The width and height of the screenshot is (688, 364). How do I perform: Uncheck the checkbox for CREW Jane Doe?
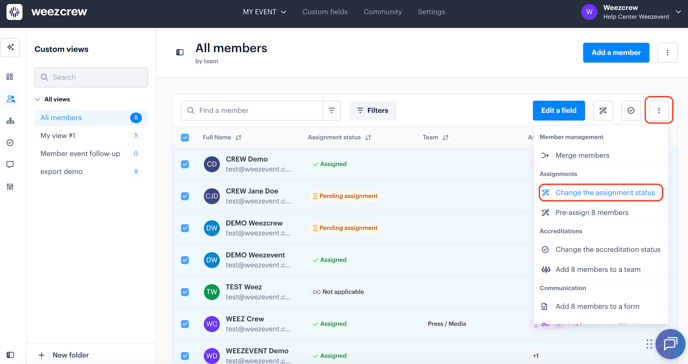185,196
